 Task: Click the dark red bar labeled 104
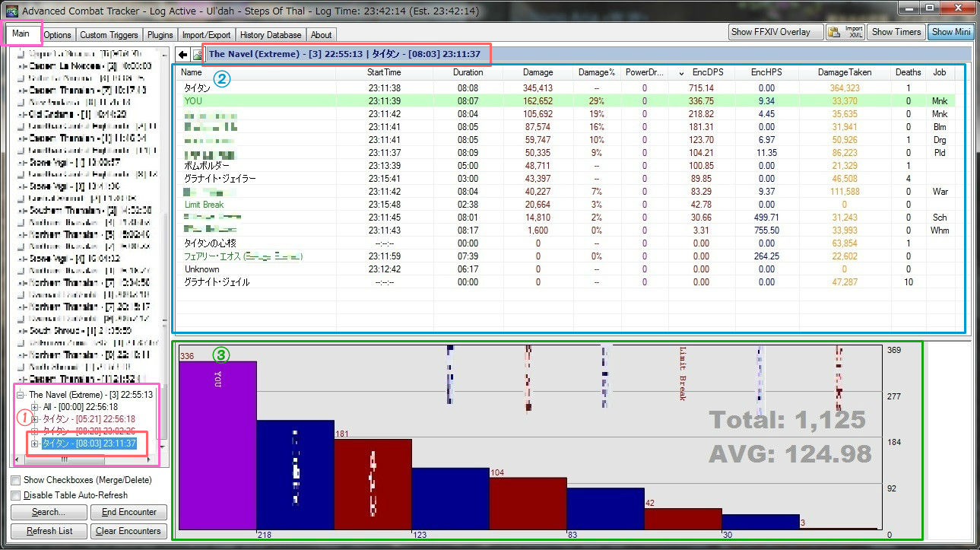(x=528, y=503)
